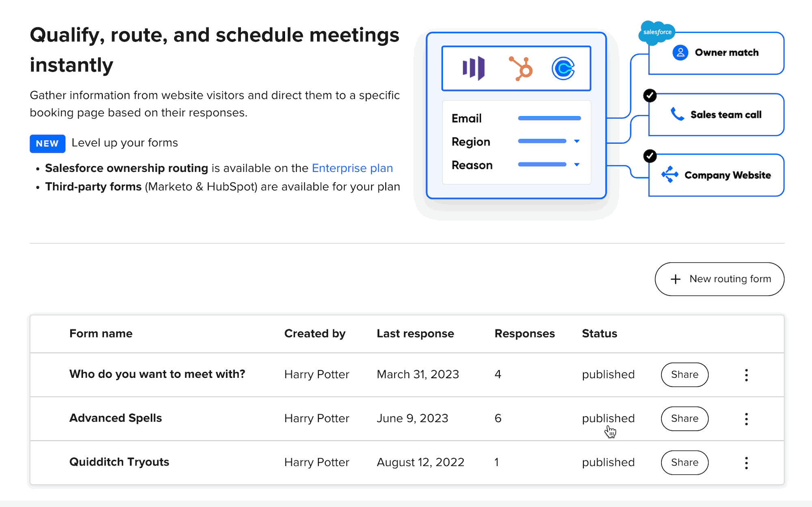
Task: Click the Sales team call phone icon
Action: pyautogui.click(x=677, y=115)
